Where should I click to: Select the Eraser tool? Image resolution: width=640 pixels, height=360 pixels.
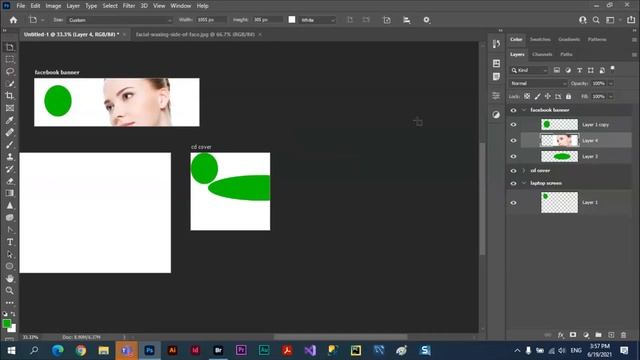coord(10,181)
